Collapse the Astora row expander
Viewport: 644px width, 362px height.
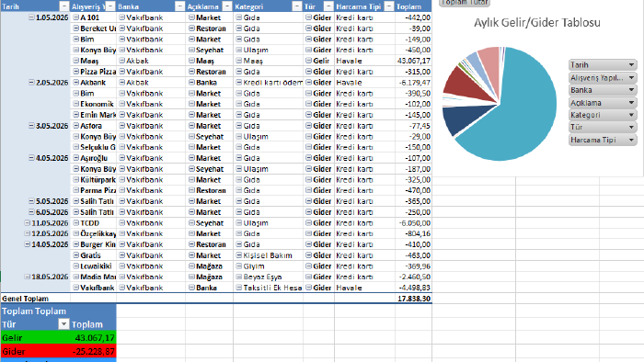[x=76, y=126]
